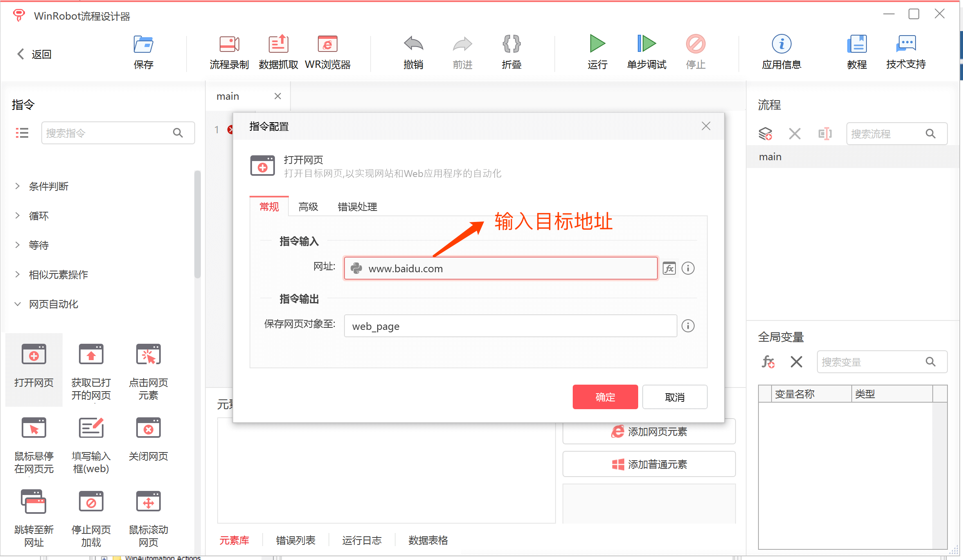Start 单步调试 step debugging
This screenshot has width=963, height=560.
(x=646, y=44)
